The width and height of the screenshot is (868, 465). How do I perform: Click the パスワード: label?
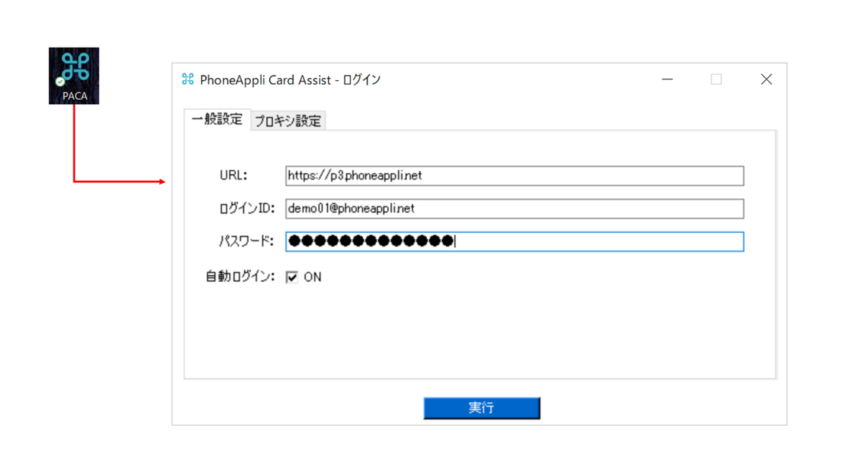click(246, 241)
